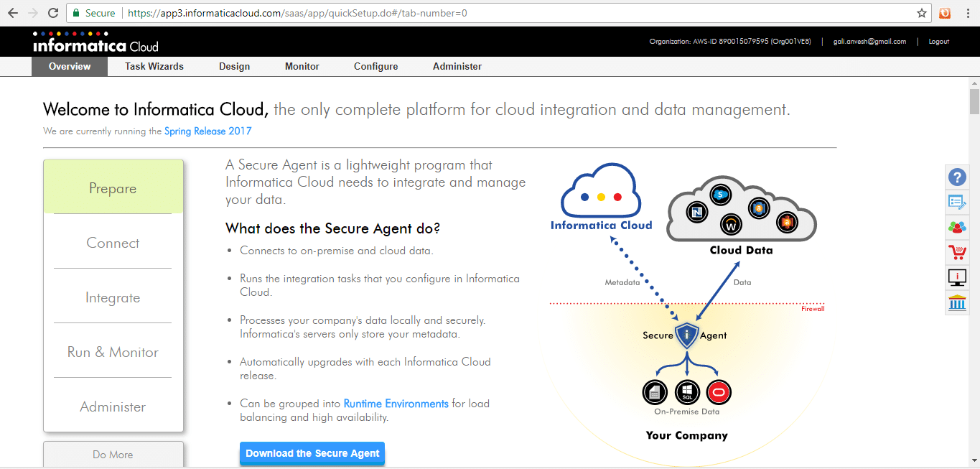Click the browser forward arrow

[33, 13]
